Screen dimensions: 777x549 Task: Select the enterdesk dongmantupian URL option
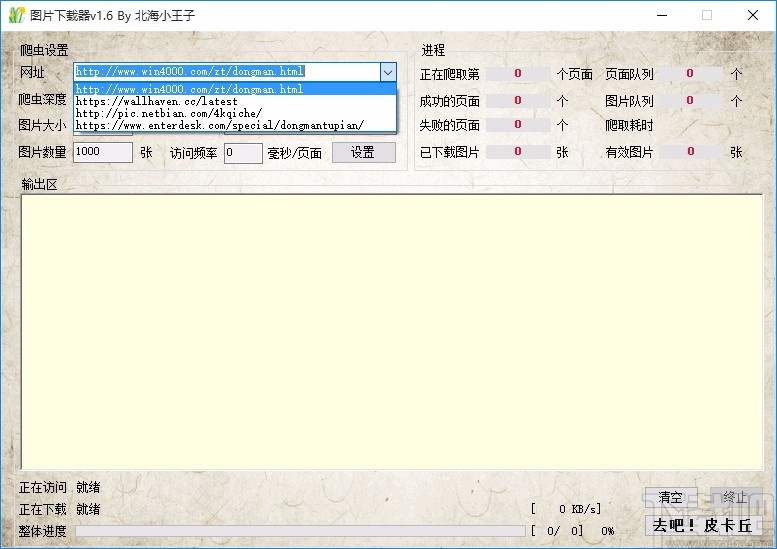pyautogui.click(x=235, y=125)
